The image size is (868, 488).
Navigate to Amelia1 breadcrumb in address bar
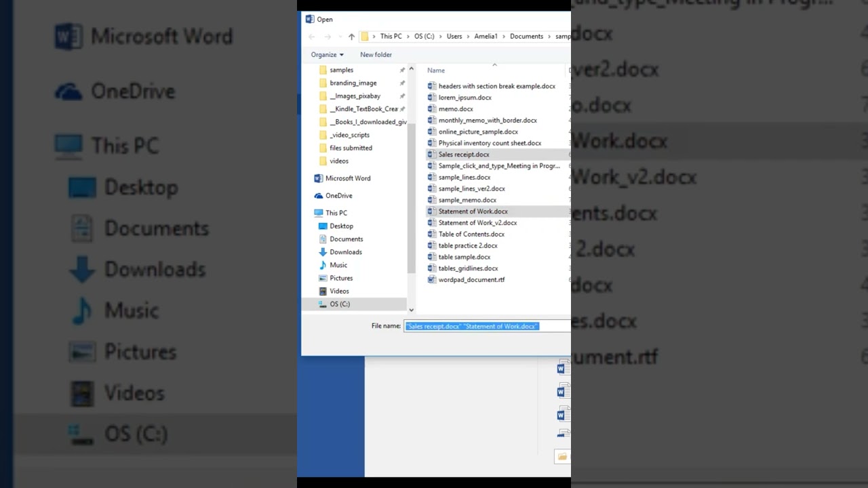point(486,37)
